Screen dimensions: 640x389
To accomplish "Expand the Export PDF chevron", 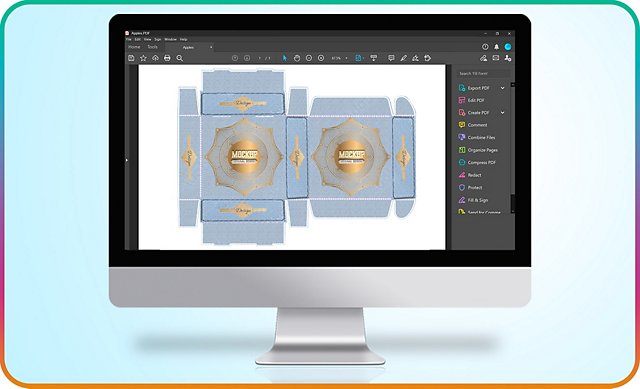I will click(x=502, y=88).
